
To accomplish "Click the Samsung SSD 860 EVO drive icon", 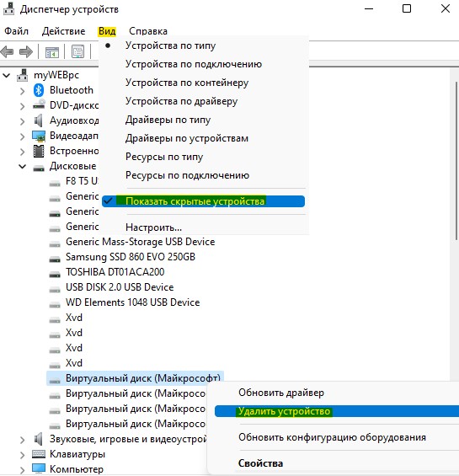I will pos(55,259).
